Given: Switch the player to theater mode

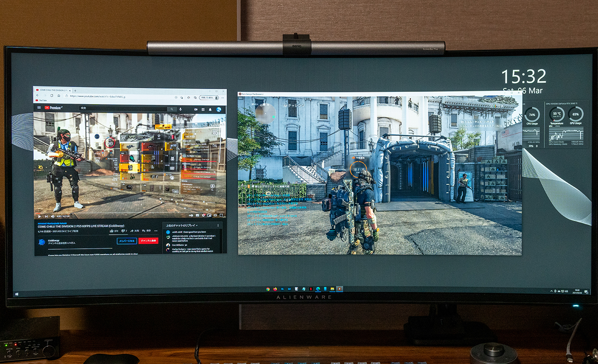Looking at the screenshot, I should [215, 216].
